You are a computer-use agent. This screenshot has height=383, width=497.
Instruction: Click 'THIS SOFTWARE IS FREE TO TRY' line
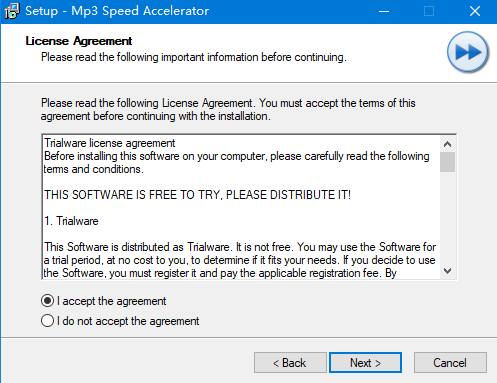197,195
